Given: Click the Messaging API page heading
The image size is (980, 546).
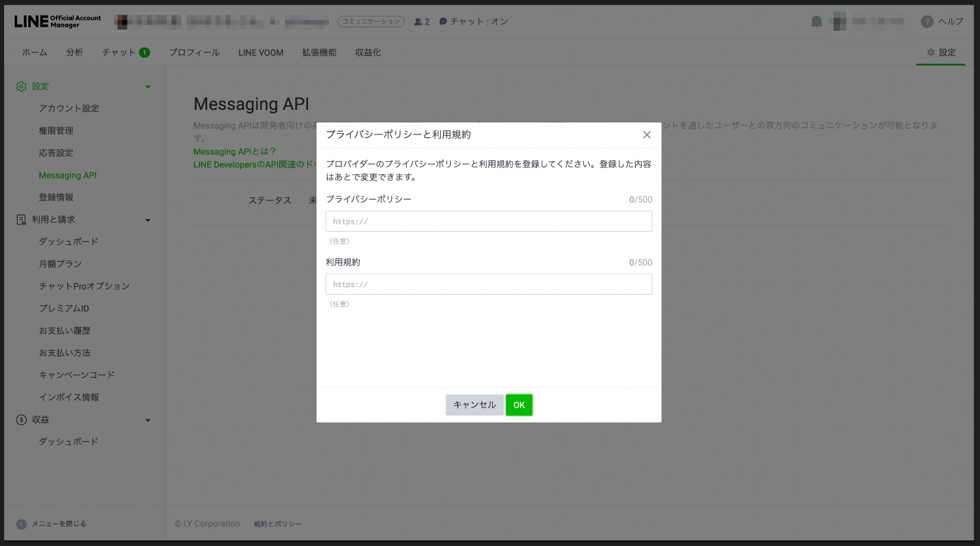Looking at the screenshot, I should tap(251, 104).
